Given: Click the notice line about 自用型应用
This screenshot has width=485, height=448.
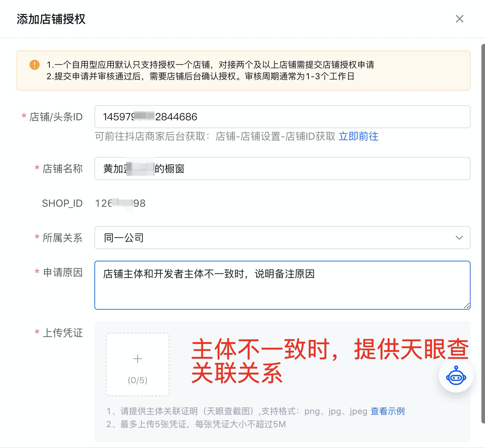Looking at the screenshot, I should click(x=210, y=65).
